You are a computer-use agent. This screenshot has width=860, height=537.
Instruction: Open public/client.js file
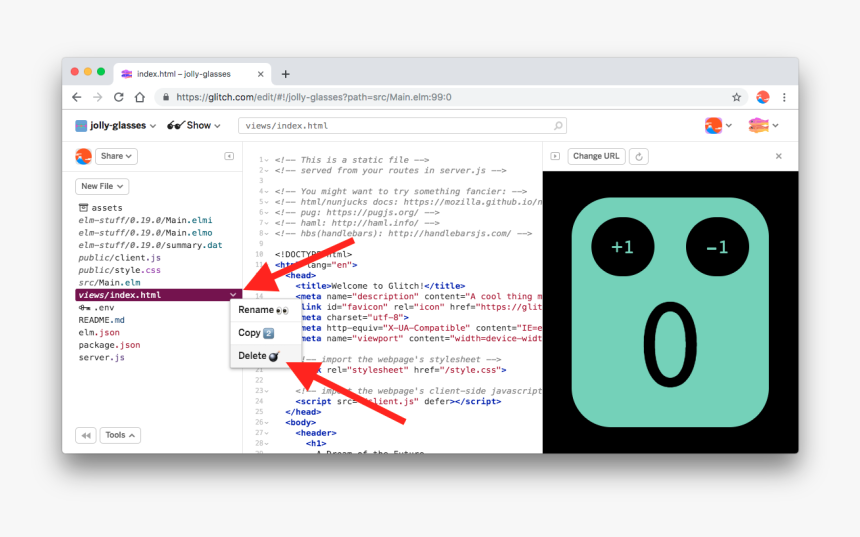pos(120,258)
